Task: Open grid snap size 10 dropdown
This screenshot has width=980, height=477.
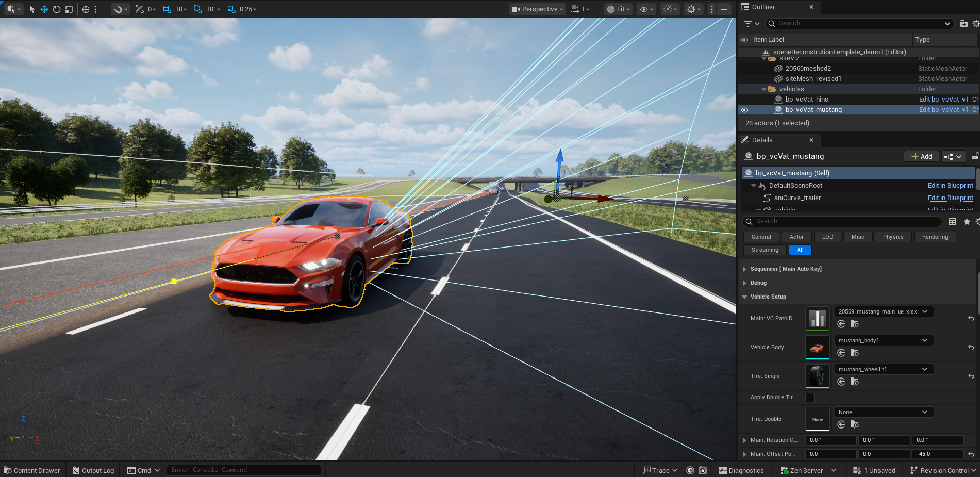Action: pyautogui.click(x=181, y=9)
